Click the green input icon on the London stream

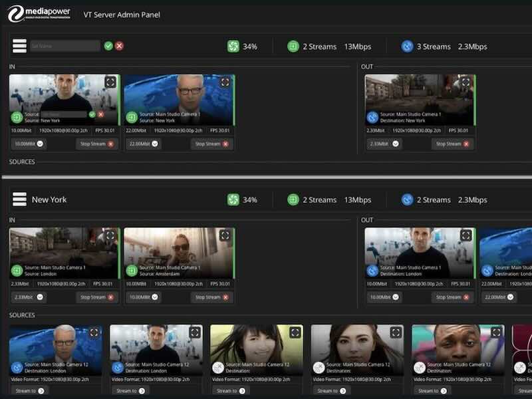tap(17, 271)
